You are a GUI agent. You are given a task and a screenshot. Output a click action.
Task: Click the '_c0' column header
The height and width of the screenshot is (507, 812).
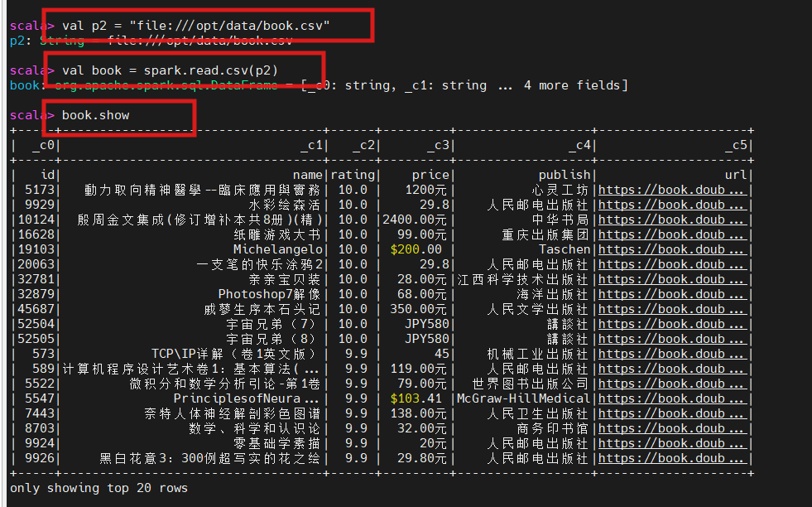pyautogui.click(x=44, y=145)
